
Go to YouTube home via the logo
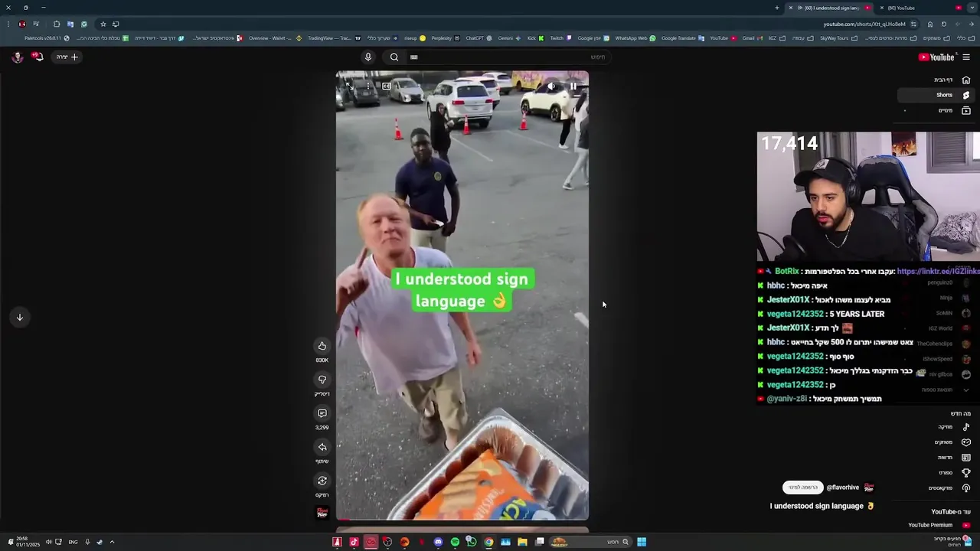pos(936,57)
